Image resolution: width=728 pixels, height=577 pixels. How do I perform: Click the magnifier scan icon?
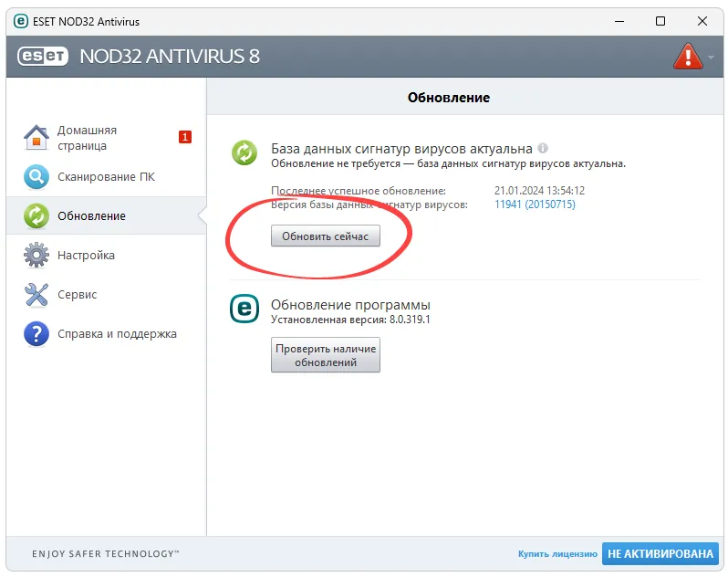click(36, 177)
